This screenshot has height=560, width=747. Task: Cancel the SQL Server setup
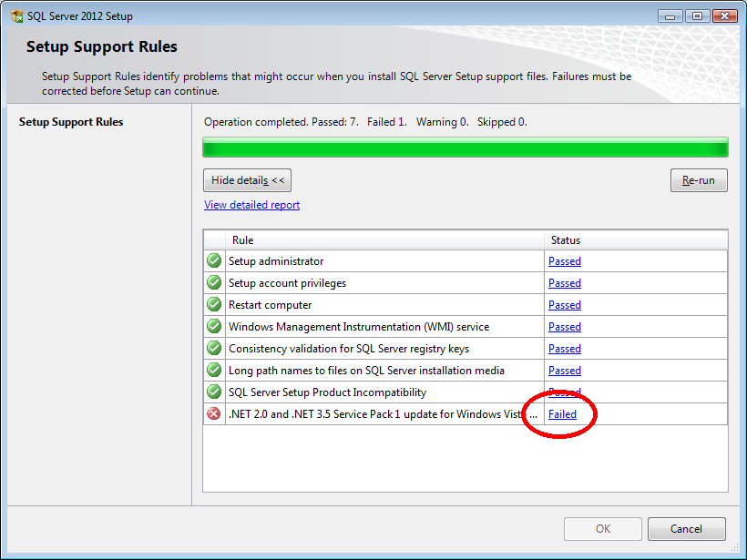click(x=687, y=529)
